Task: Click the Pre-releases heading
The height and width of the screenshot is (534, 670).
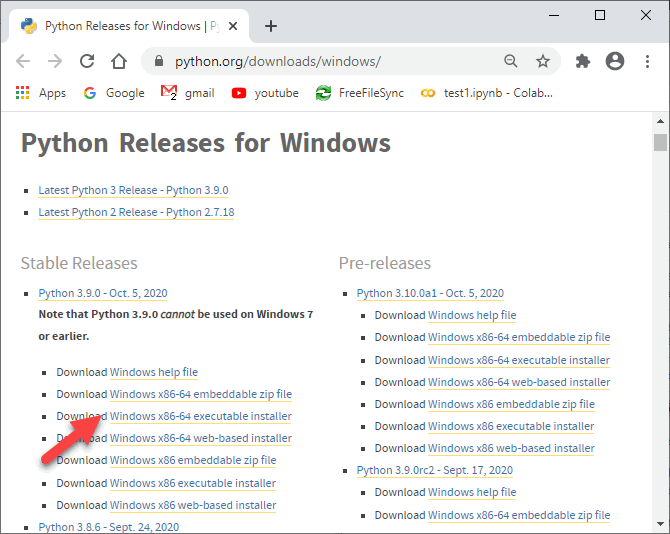Action: pyautogui.click(x=385, y=263)
